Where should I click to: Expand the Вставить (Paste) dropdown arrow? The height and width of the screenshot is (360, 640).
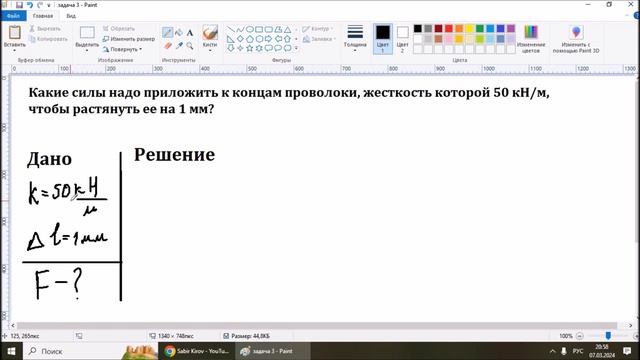(15, 50)
